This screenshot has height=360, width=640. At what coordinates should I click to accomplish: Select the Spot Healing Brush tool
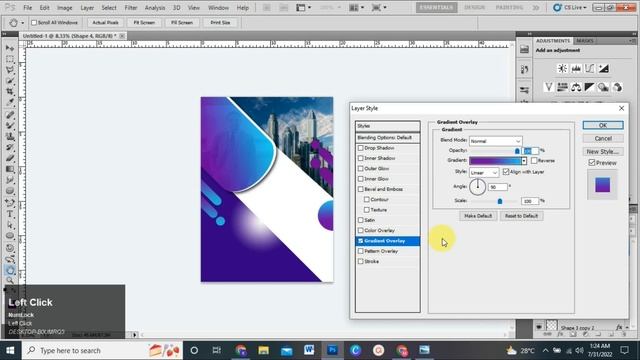tap(10, 115)
